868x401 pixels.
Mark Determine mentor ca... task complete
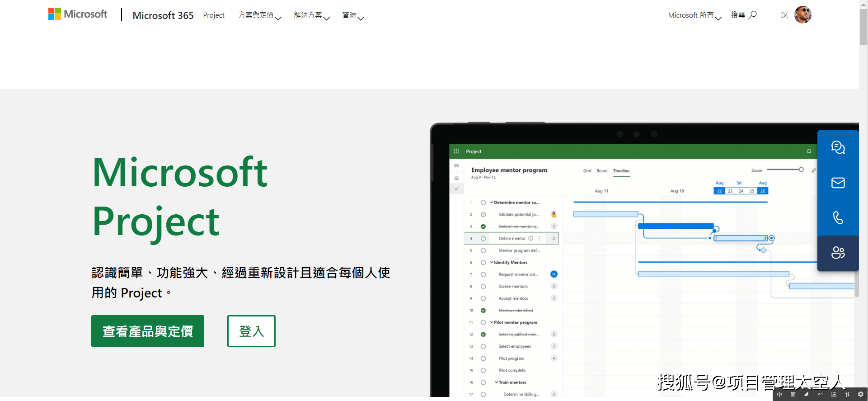coord(483,203)
